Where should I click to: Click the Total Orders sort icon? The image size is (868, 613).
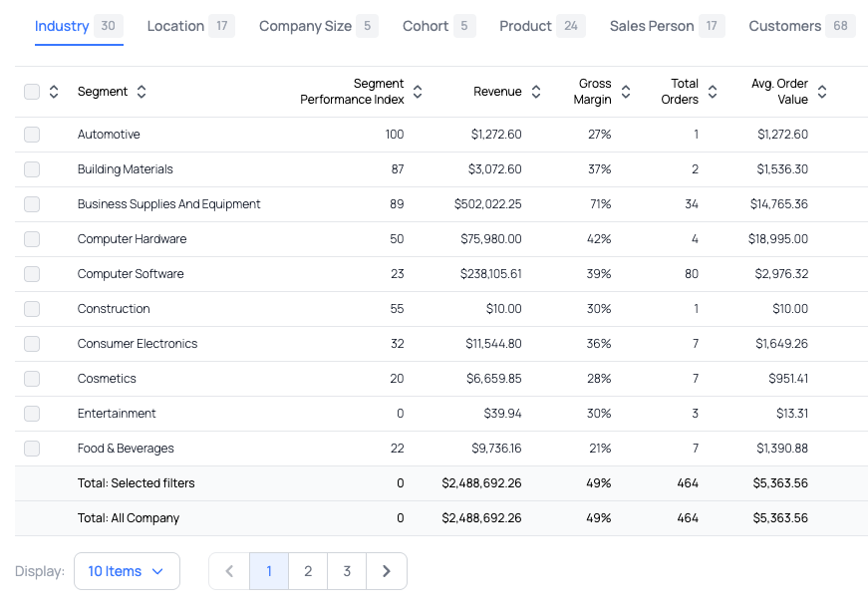pos(713,92)
